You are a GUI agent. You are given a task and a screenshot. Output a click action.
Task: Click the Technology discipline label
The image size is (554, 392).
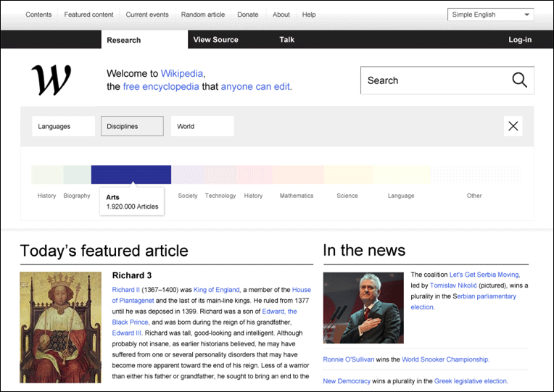[x=220, y=196]
